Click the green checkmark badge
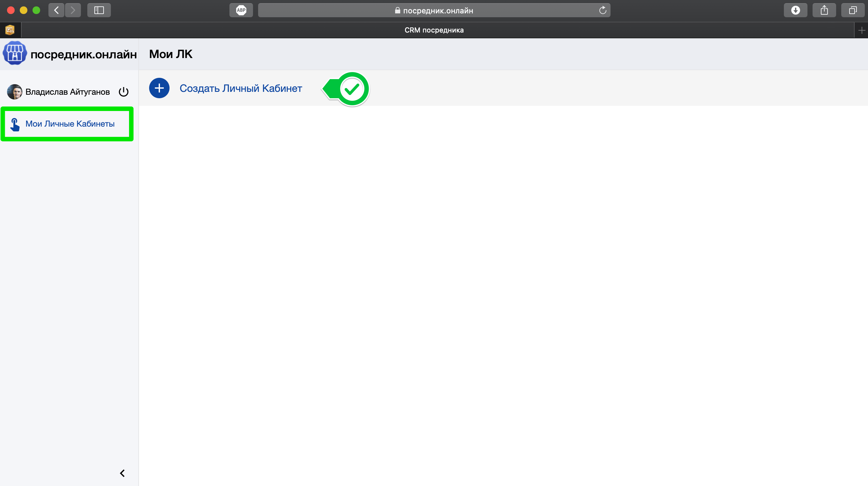868x486 pixels. click(x=352, y=89)
